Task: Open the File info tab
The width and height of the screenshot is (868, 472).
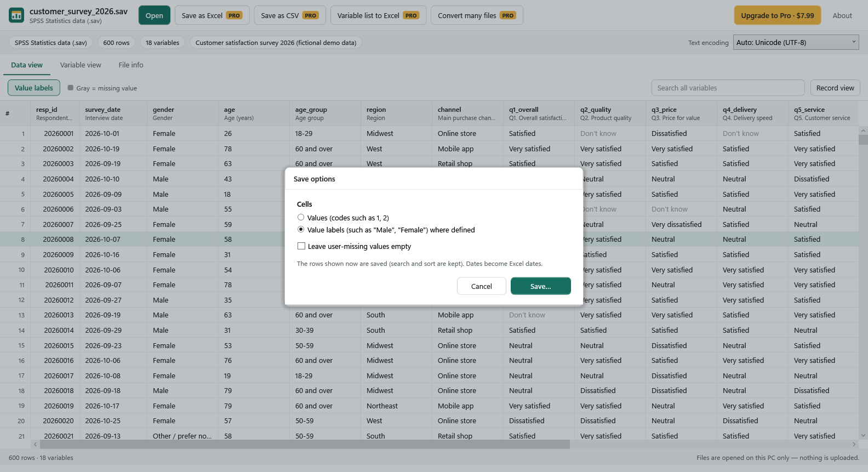Action: pos(131,65)
